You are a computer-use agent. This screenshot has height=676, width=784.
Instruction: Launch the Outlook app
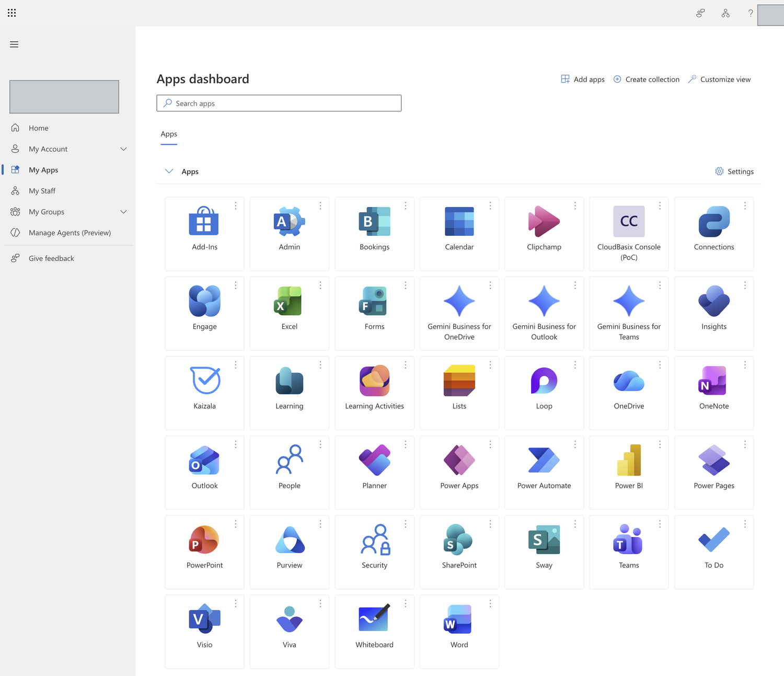[204, 472]
